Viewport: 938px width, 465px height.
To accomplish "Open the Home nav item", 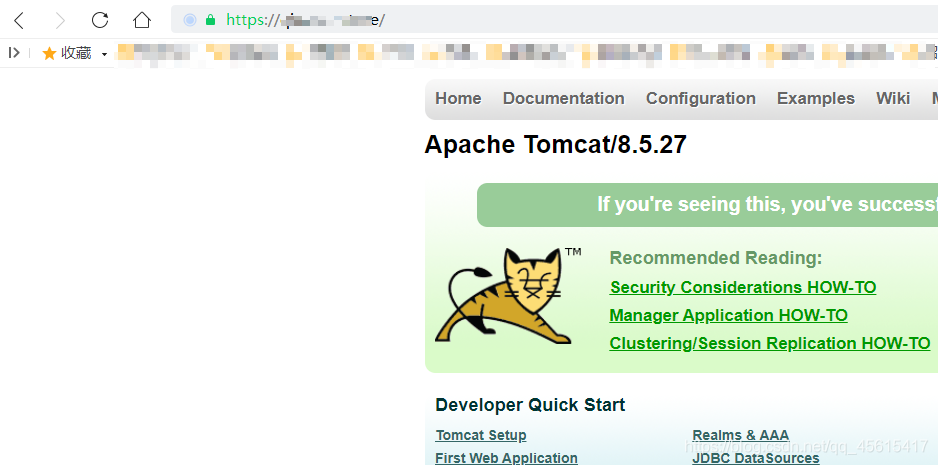I will click(458, 98).
